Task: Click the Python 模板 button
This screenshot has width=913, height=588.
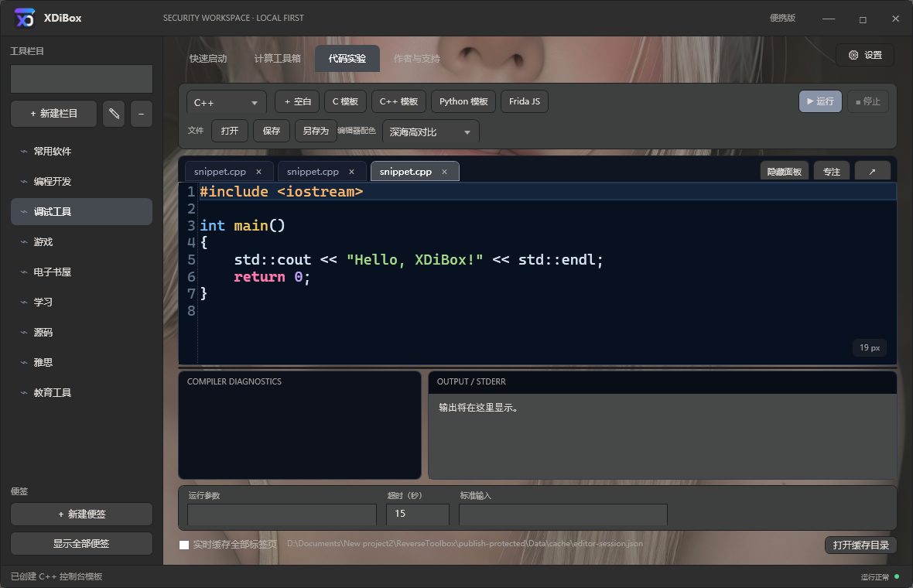Action: tap(463, 101)
